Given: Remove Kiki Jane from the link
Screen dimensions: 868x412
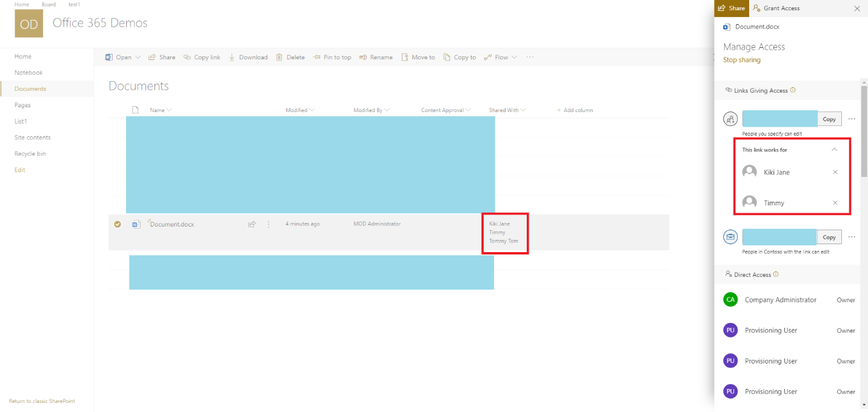Looking at the screenshot, I should tap(835, 172).
